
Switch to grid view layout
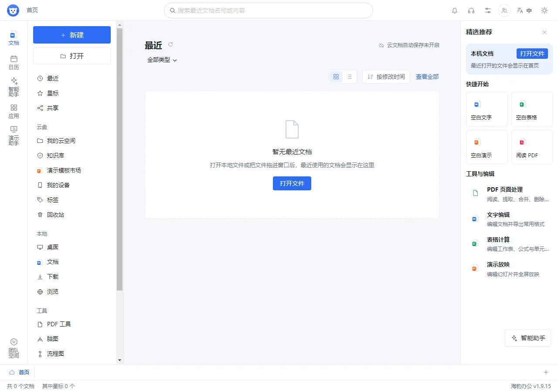[336, 77]
